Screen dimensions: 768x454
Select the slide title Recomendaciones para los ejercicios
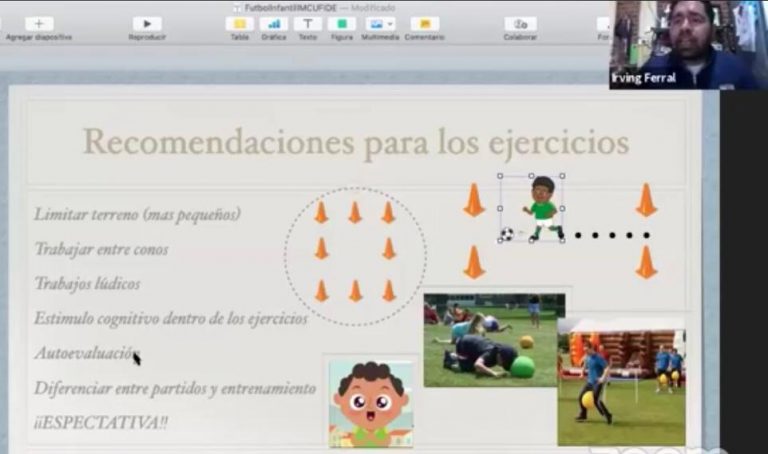pos(355,142)
